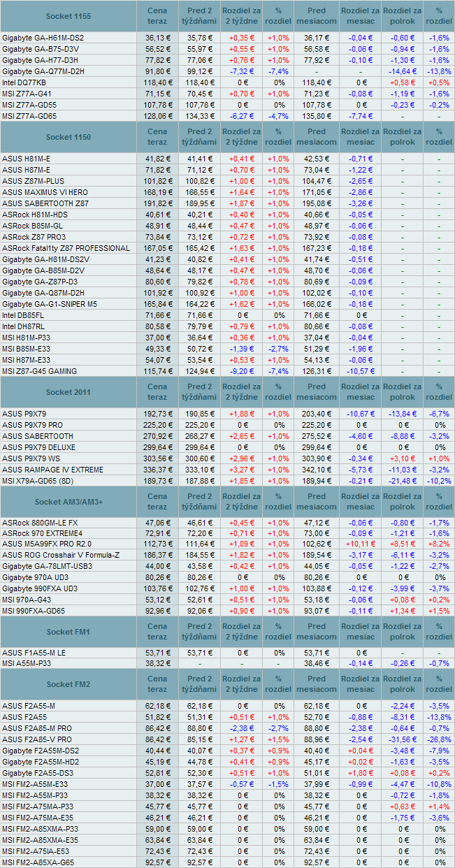Select the Intel DQ77KB product name

24,82
